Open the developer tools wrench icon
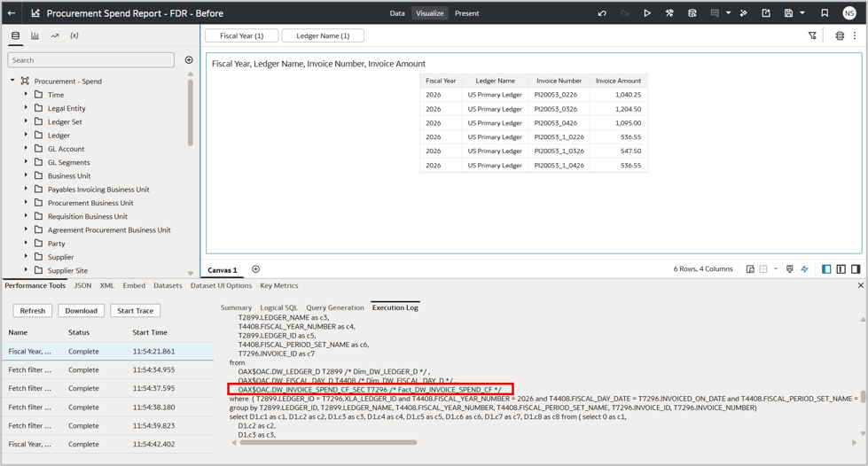Viewport: 868px width, 466px height. [x=669, y=13]
